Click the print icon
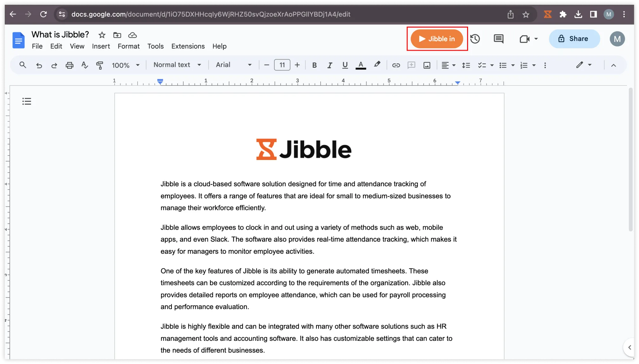Viewport: 639px width, 364px height. pos(69,65)
